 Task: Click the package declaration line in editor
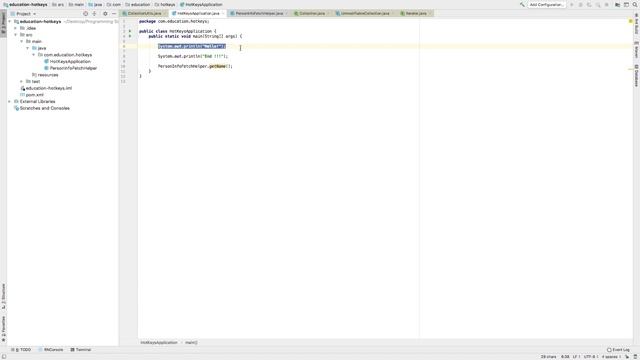pos(174,21)
